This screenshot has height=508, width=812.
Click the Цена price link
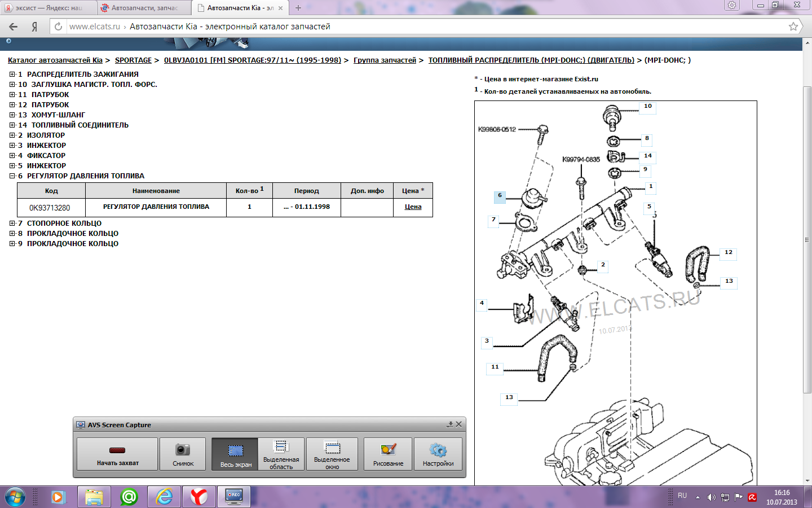[x=413, y=207]
